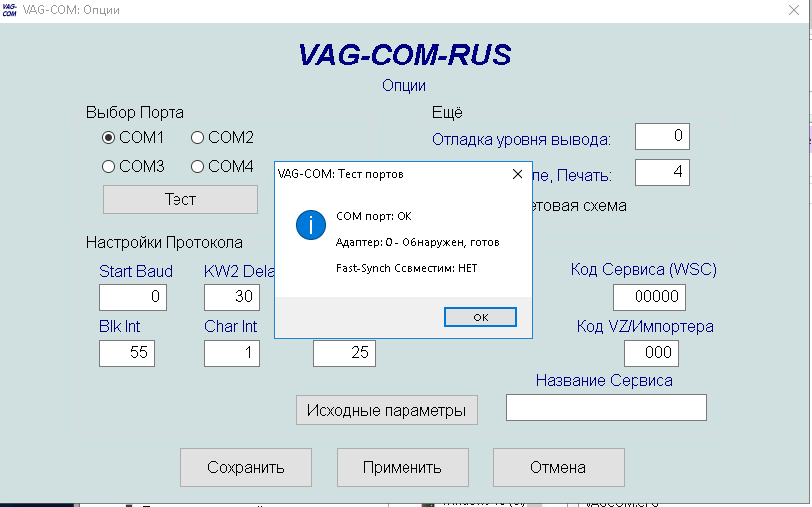This screenshot has height=507, width=812.
Task: Click Исходные параметры button
Action: click(x=387, y=410)
